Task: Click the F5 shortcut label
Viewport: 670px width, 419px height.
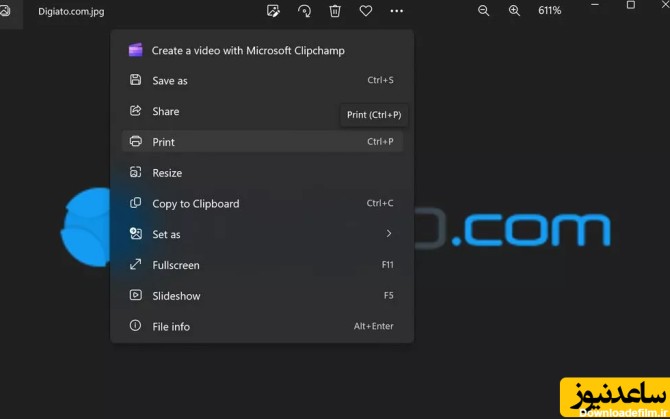Action: tap(388, 295)
